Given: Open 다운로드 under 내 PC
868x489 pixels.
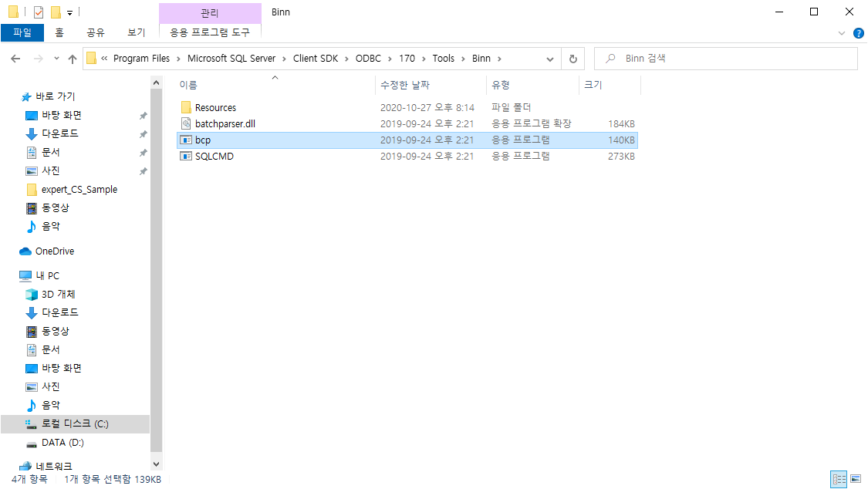Looking at the screenshot, I should click(x=59, y=312).
